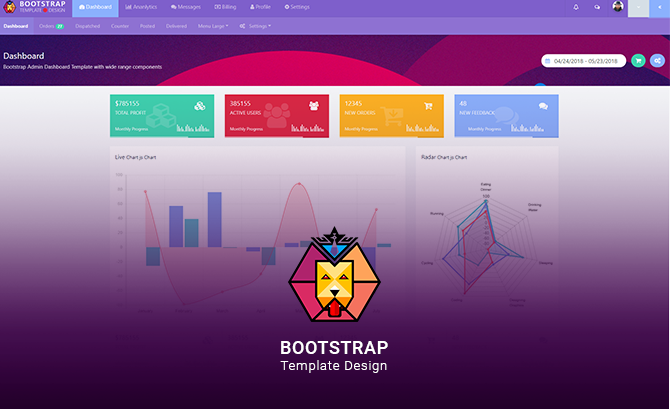Open the Orders link with badge
Screen dimensions: 670x409
pyautogui.click(x=51, y=26)
